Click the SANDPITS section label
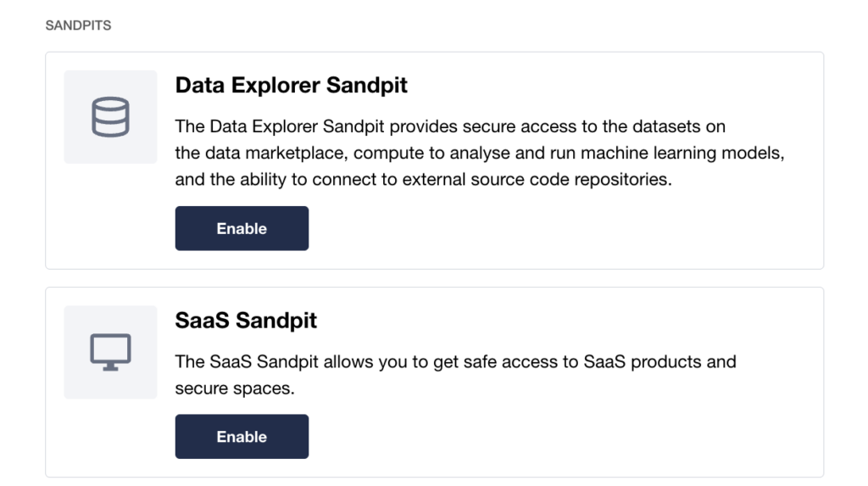Screen dimensions: 868x486 click(78, 26)
